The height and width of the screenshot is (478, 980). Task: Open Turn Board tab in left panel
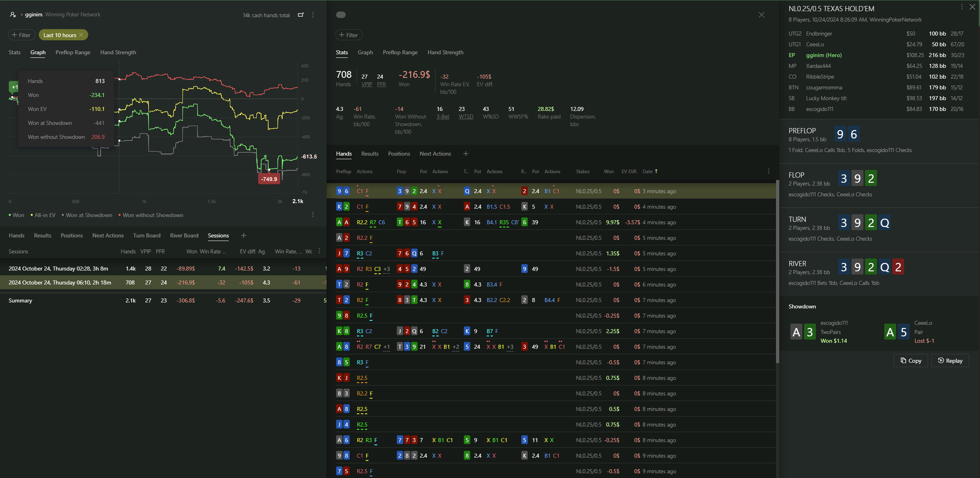[x=147, y=235]
